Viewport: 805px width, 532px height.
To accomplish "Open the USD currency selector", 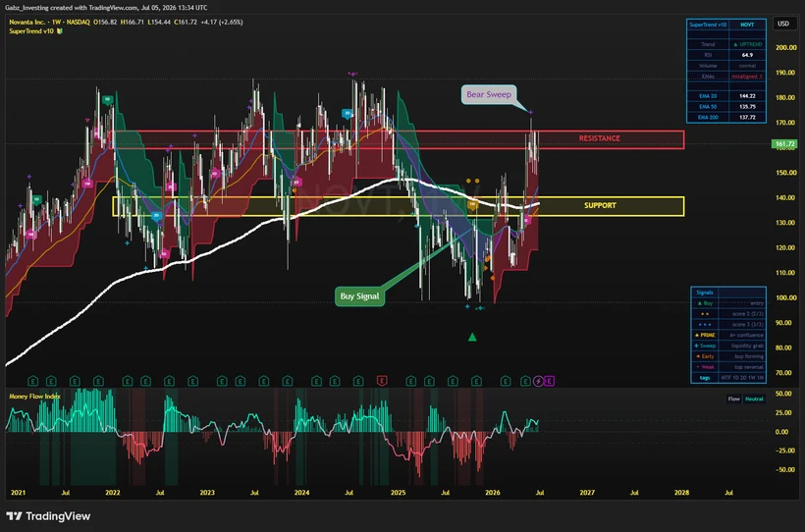I will 783,24.
